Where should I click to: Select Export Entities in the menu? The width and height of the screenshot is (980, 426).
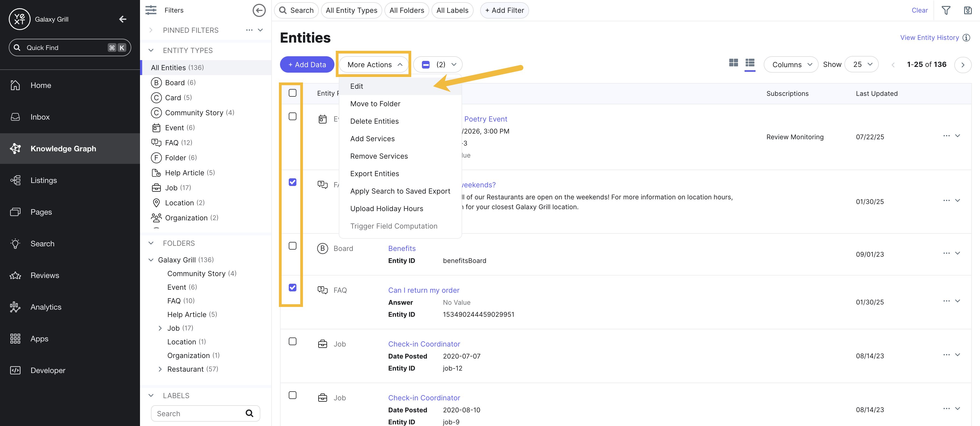point(374,174)
